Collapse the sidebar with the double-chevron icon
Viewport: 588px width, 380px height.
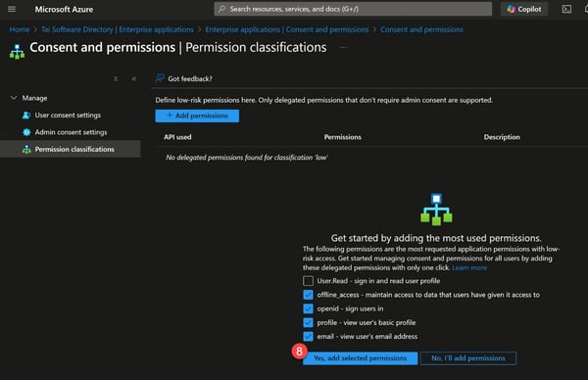[134, 78]
